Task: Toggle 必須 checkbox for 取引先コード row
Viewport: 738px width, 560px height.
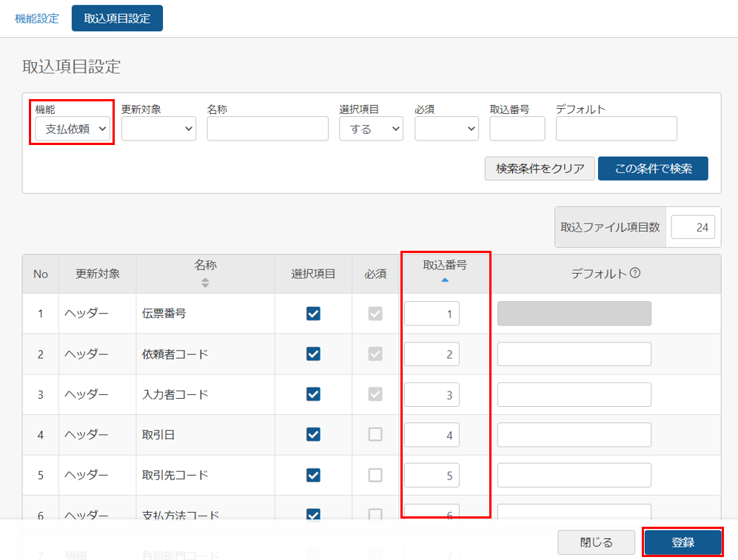Action: [x=375, y=475]
